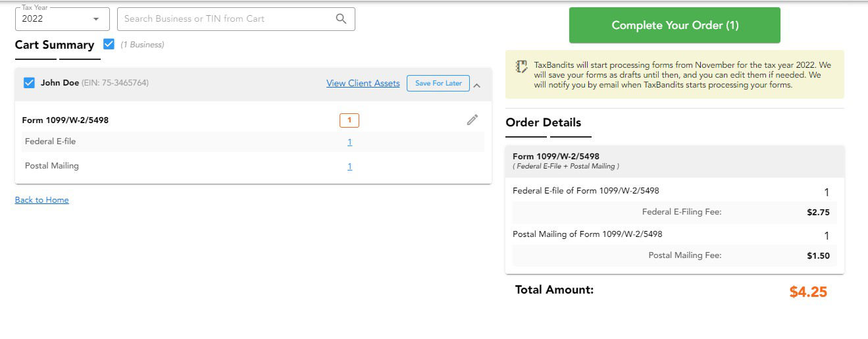Open the Tax Year dropdown
The image size is (868, 339).
pyautogui.click(x=61, y=19)
